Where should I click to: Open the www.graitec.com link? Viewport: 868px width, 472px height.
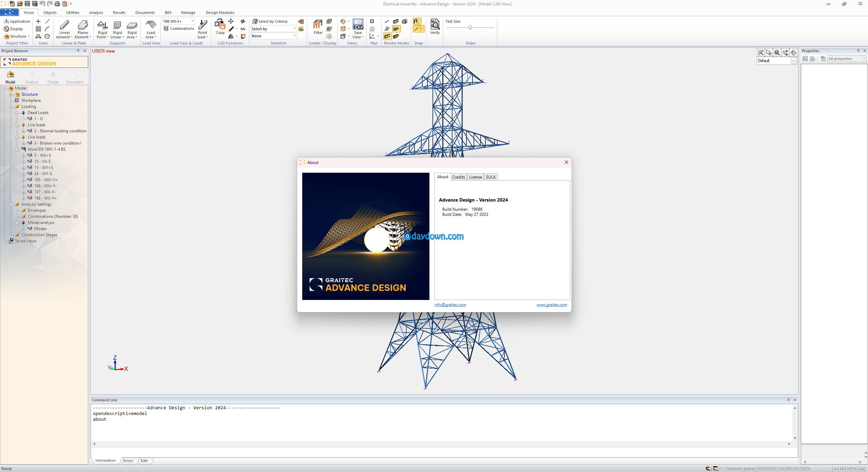click(552, 305)
